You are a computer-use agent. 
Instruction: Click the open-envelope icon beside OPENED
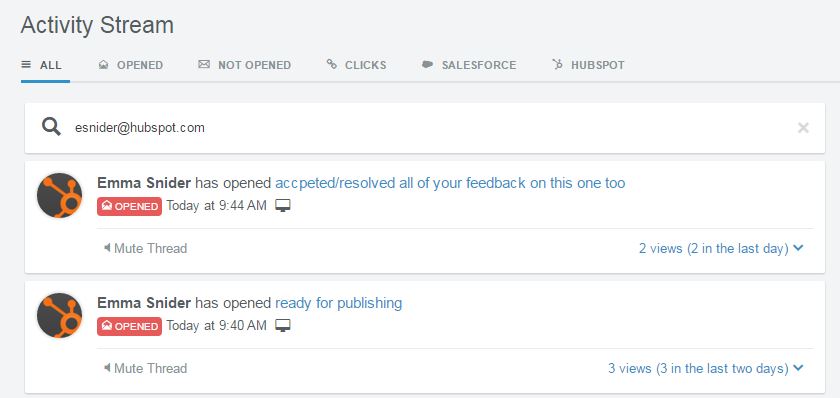(103, 65)
